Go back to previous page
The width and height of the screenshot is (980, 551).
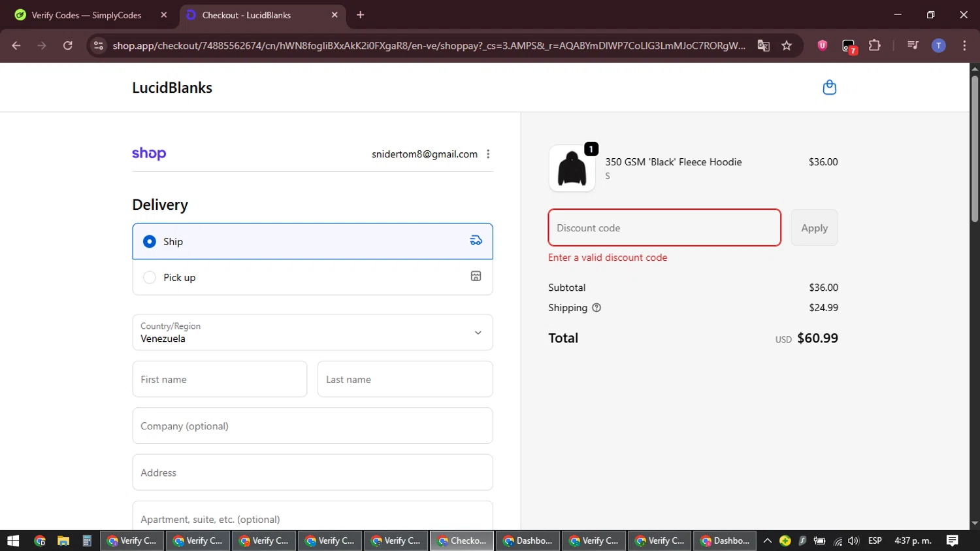[16, 45]
